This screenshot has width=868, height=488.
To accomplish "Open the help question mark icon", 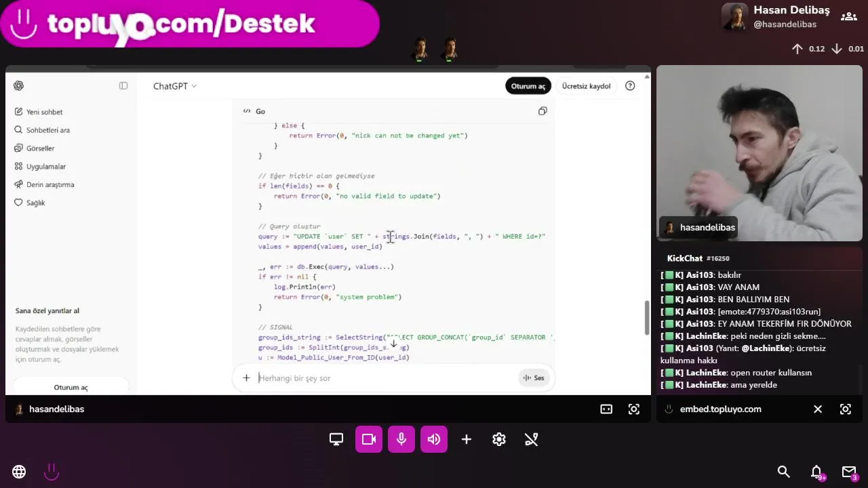I will click(630, 86).
